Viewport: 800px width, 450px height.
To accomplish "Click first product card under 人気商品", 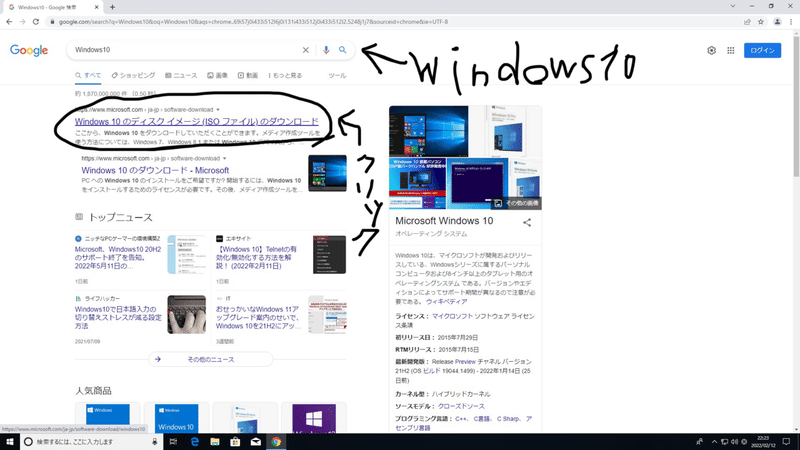I will [x=108, y=418].
